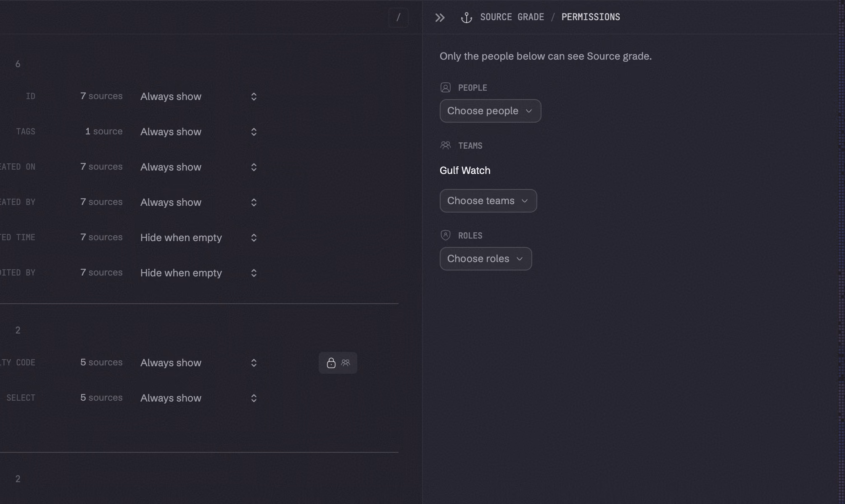Click the TAGS field label
Viewport: 845px width, 504px height.
click(26, 131)
